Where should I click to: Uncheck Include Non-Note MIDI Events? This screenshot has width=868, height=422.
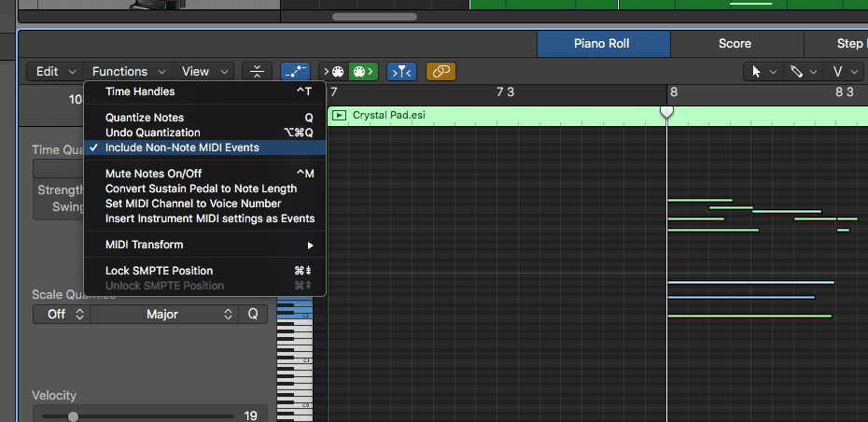(x=182, y=148)
